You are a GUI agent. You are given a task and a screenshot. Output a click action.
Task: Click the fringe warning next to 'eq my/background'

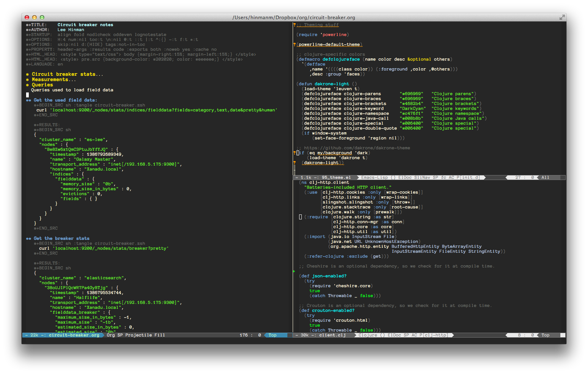click(x=295, y=153)
